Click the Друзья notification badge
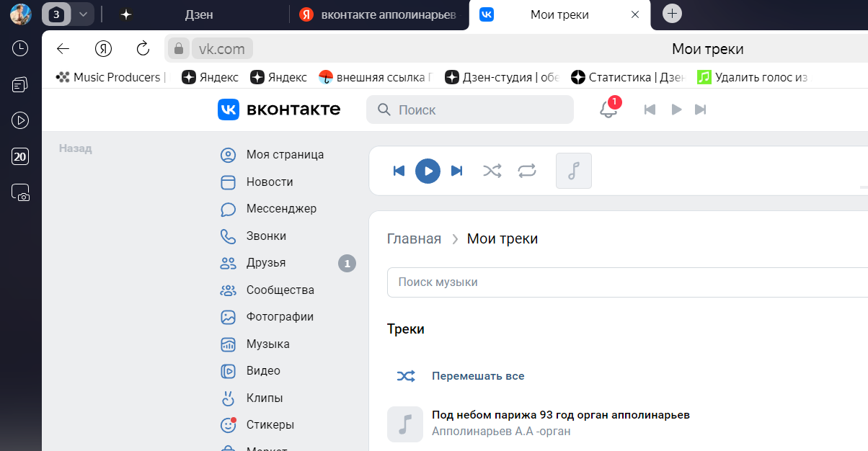 pos(347,264)
